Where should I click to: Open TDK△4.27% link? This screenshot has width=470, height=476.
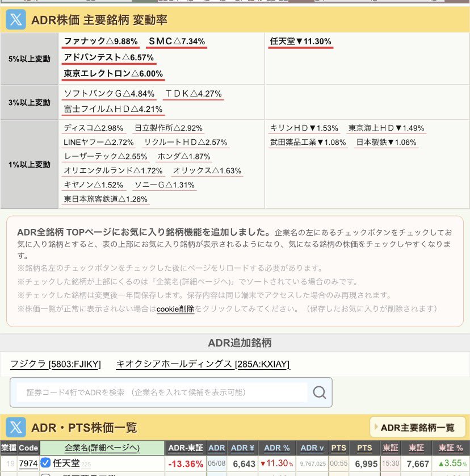tap(194, 94)
